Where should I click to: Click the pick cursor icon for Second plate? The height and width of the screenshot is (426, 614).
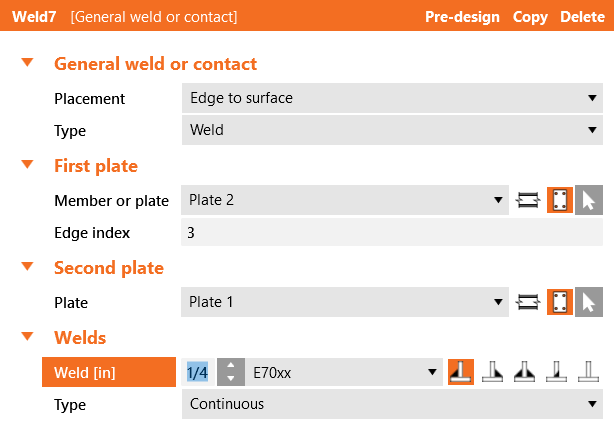[590, 302]
